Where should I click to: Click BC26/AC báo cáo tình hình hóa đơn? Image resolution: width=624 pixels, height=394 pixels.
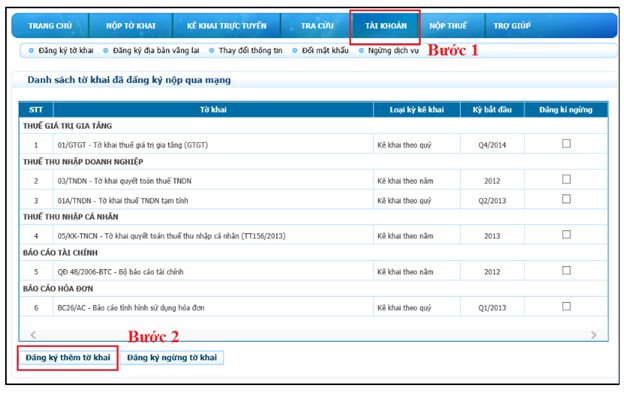[131, 308]
